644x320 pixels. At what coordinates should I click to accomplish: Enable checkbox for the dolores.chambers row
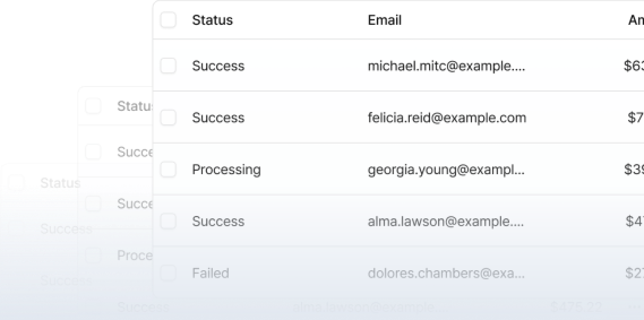pos(168,273)
